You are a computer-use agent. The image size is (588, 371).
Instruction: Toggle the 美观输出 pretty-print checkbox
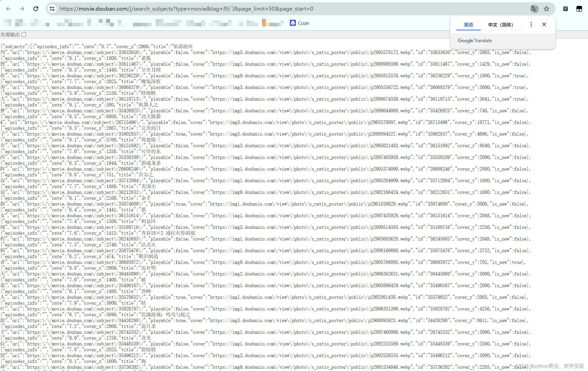coord(24,34)
